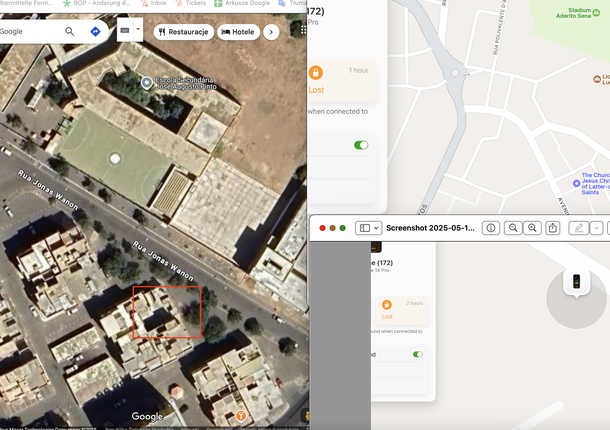Zoom out using Preview's minus magnifier
The height and width of the screenshot is (430, 610).
click(513, 228)
